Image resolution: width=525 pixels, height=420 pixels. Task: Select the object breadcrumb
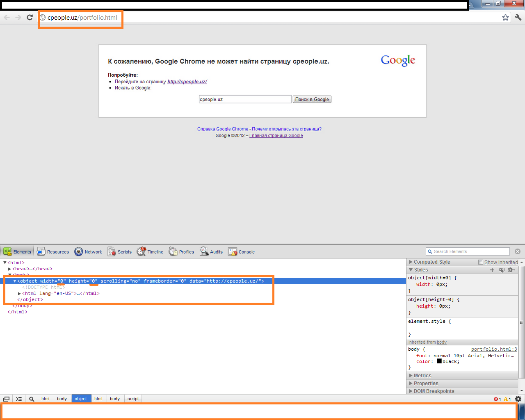coord(81,399)
